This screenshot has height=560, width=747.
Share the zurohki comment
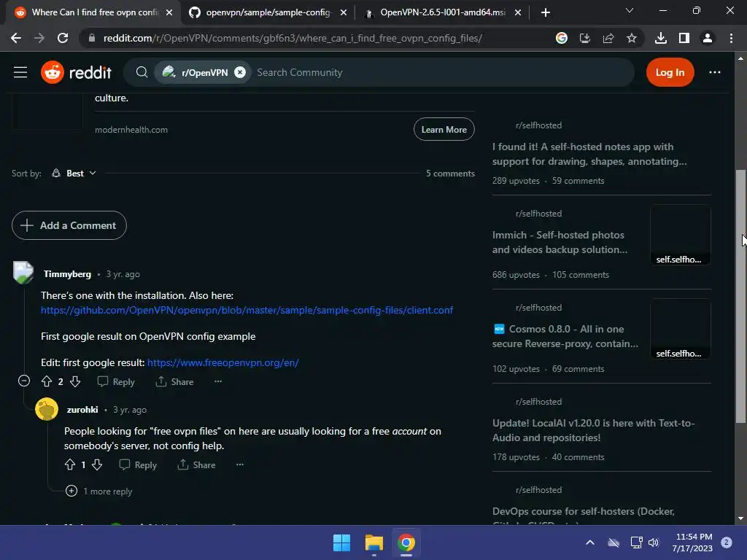(x=196, y=464)
